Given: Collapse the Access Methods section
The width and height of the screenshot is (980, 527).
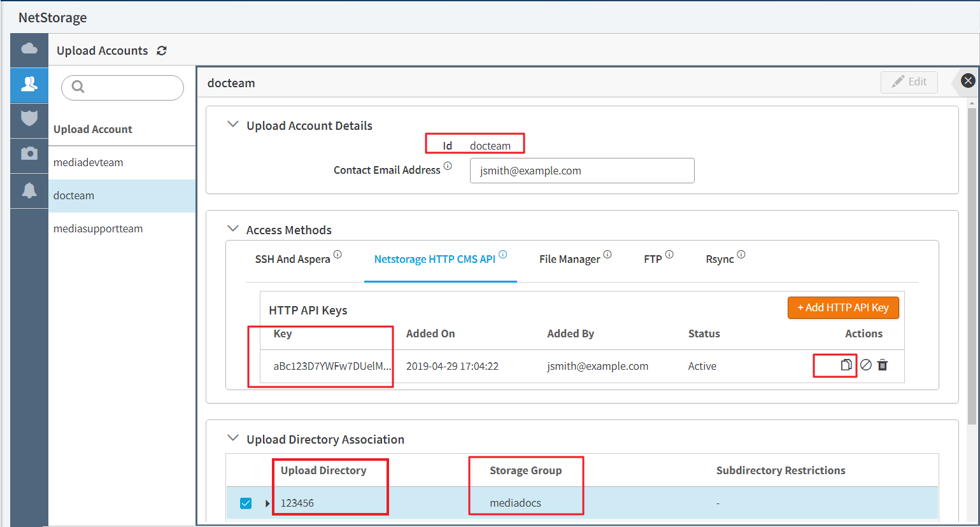Looking at the screenshot, I should 233,229.
